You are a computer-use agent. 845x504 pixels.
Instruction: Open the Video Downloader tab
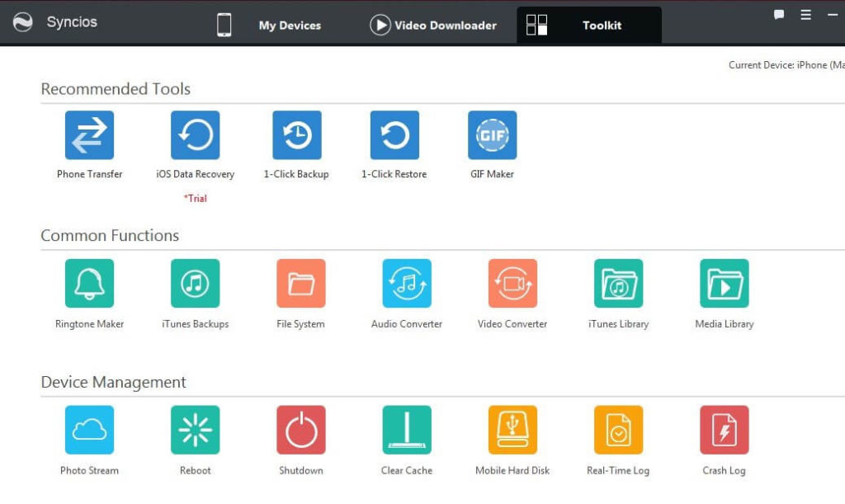click(x=432, y=25)
